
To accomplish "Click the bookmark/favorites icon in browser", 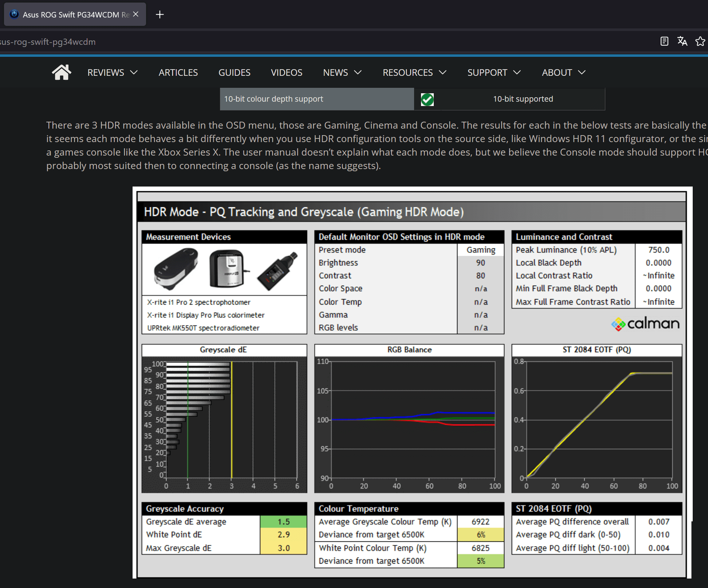I will point(701,41).
